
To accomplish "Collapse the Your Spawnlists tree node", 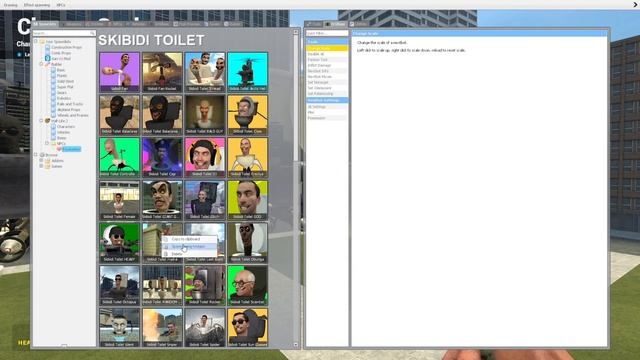I will coord(36,41).
